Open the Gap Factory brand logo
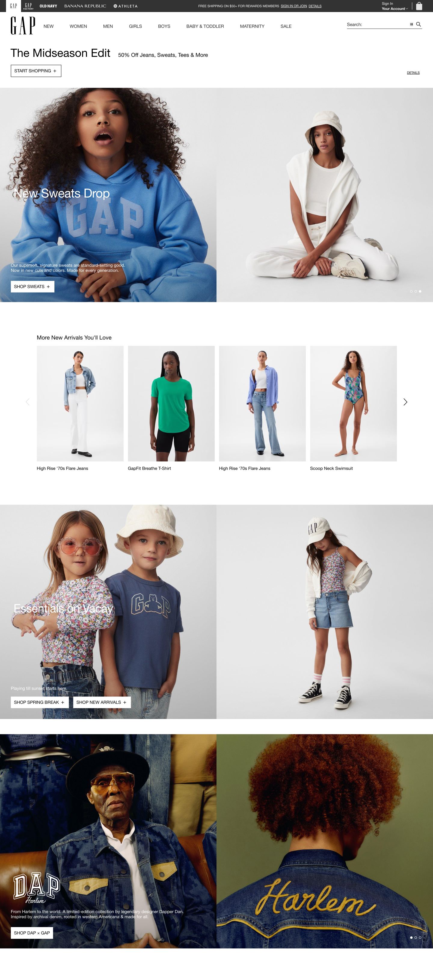The width and height of the screenshot is (433, 980). point(28,6)
